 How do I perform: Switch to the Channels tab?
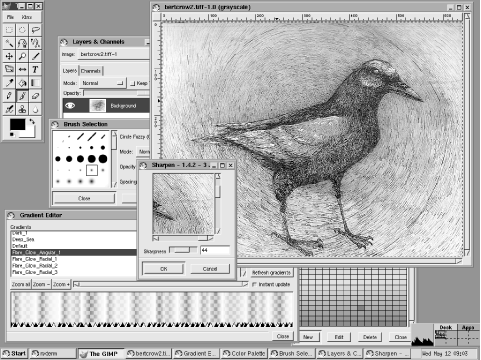91,71
